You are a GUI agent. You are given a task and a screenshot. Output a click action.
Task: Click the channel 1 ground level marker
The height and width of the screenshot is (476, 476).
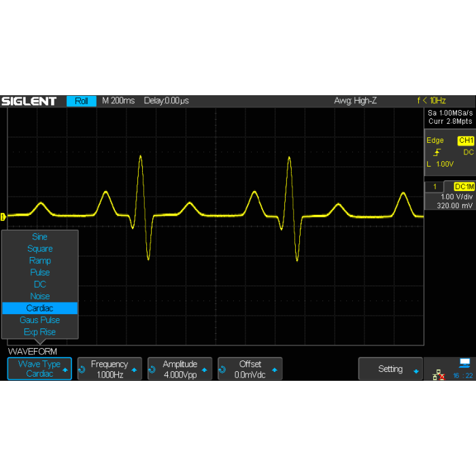[3, 217]
